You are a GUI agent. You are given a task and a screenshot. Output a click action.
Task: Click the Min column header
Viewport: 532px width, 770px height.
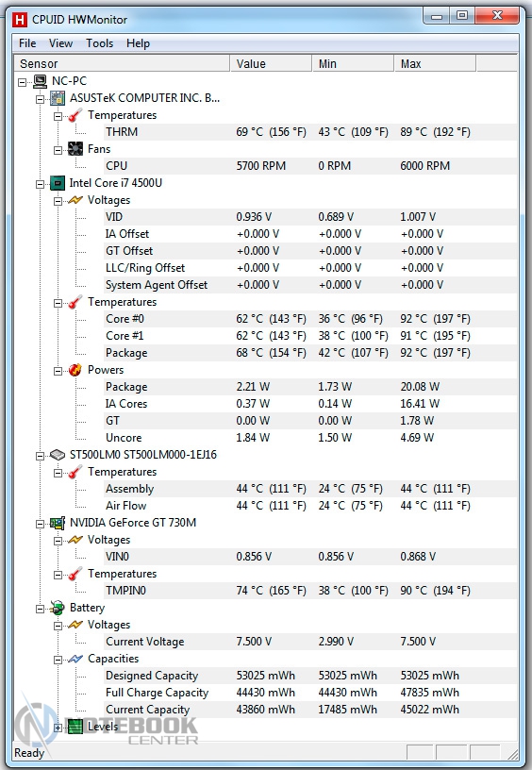(353, 64)
